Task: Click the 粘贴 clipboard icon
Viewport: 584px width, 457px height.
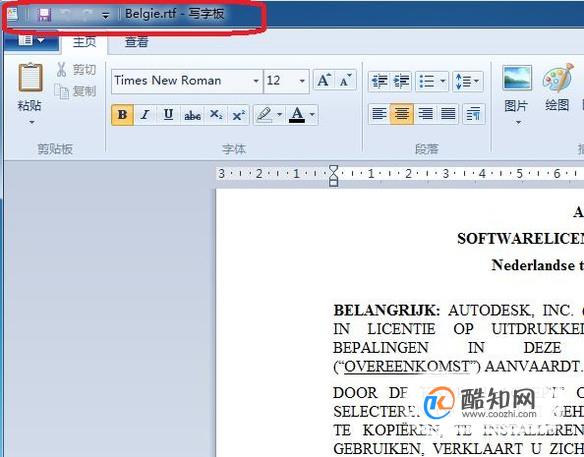Action: pyautogui.click(x=30, y=77)
